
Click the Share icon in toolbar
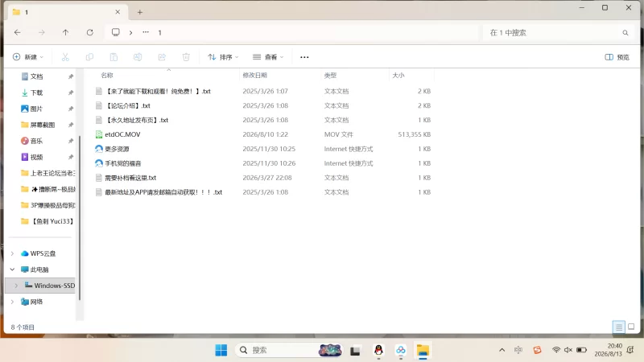pyautogui.click(x=162, y=57)
